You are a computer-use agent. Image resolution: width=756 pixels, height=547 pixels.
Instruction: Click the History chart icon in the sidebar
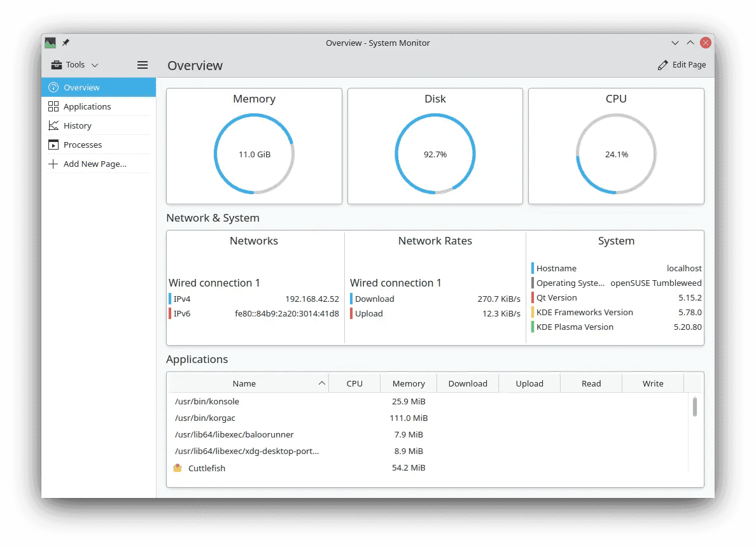(53, 125)
